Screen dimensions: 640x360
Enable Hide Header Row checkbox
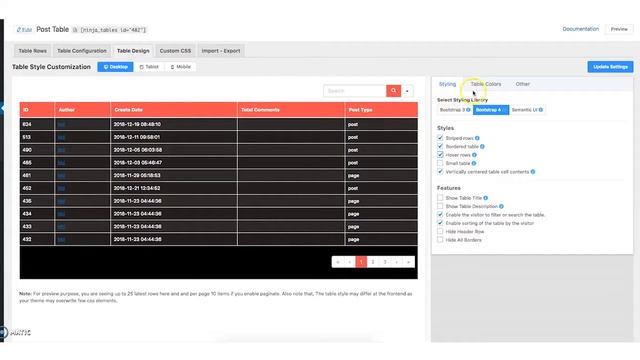pyautogui.click(x=440, y=231)
